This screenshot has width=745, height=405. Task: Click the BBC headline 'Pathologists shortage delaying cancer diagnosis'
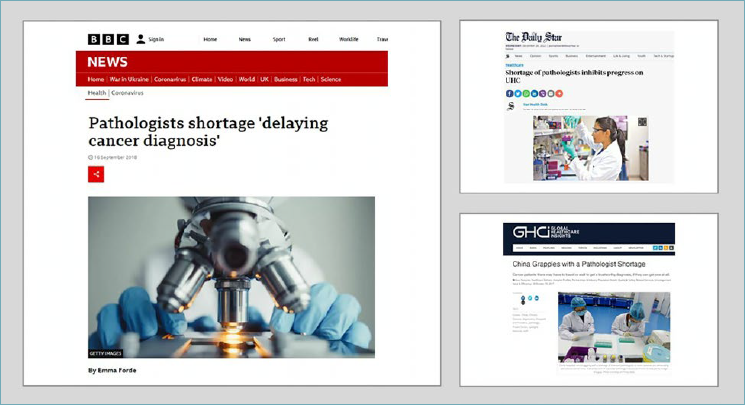[208, 132]
